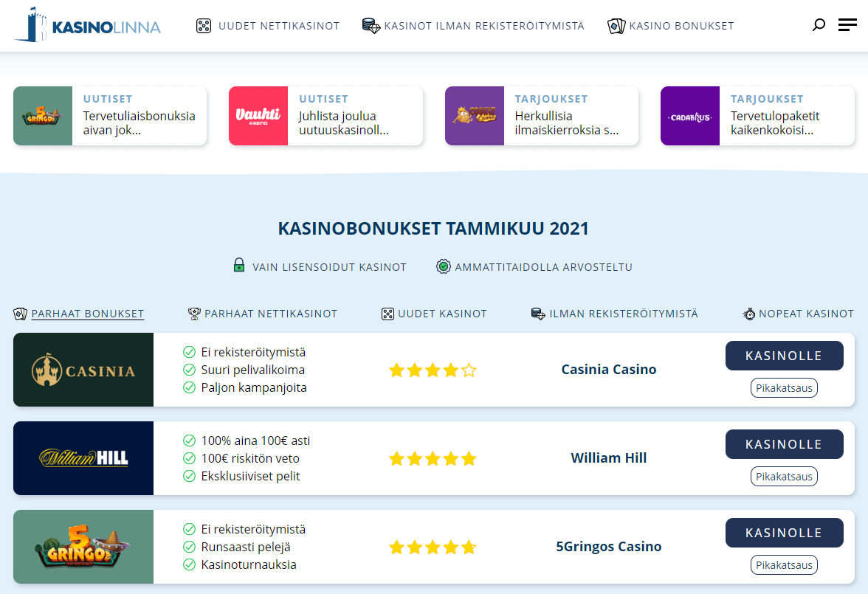The image size is (868, 594).
Task: Expand Pikakatsaus for 5Gringos Casino
Action: 784,565
